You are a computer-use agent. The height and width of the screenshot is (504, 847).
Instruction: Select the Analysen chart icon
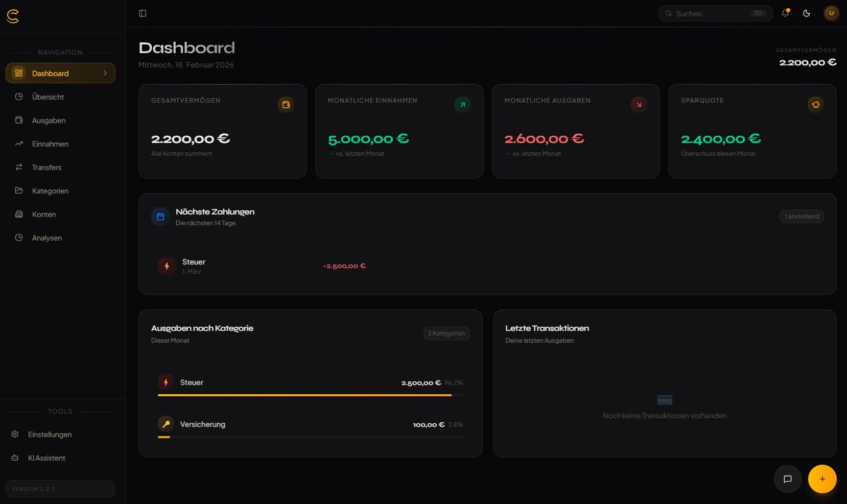coord(19,237)
